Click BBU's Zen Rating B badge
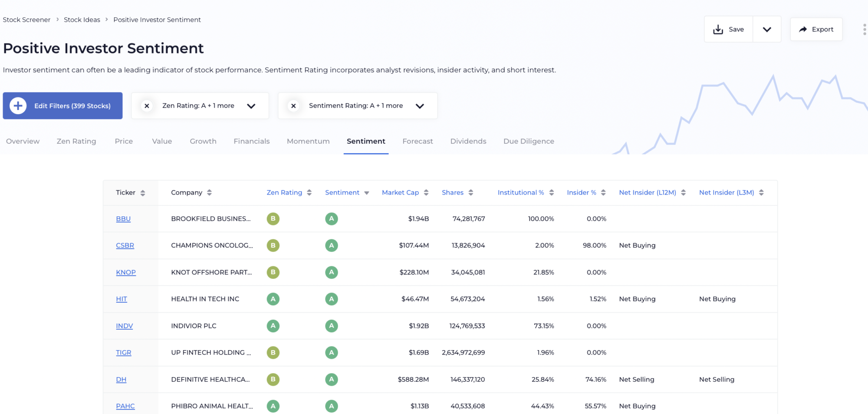This screenshot has height=414, width=868. coord(273,219)
